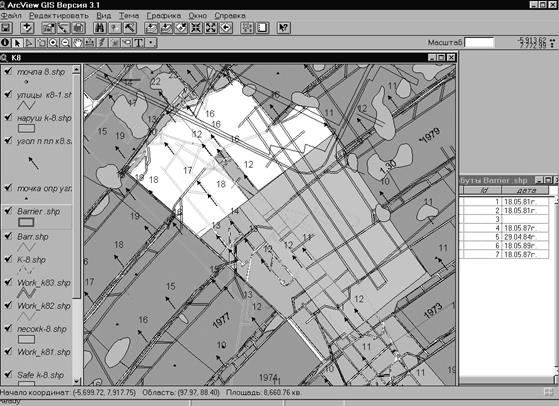
Task: Click the Save Project toolbar icon
Action: [6, 28]
